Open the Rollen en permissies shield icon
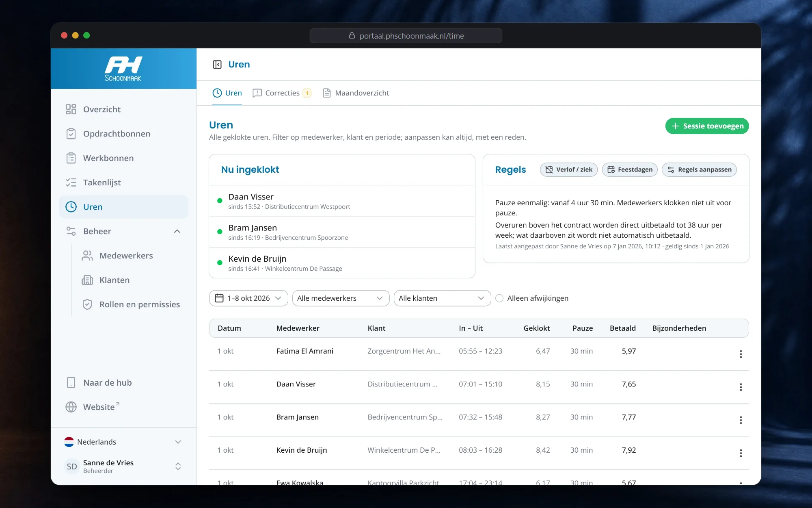812x508 pixels. pyautogui.click(x=87, y=304)
